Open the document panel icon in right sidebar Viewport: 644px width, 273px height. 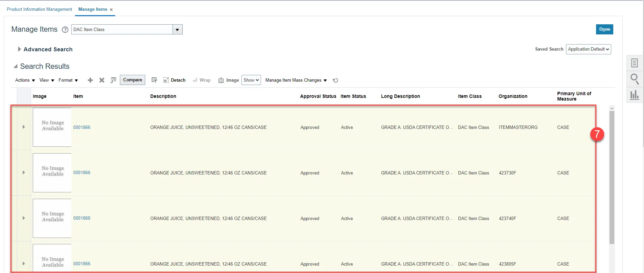pyautogui.click(x=635, y=63)
